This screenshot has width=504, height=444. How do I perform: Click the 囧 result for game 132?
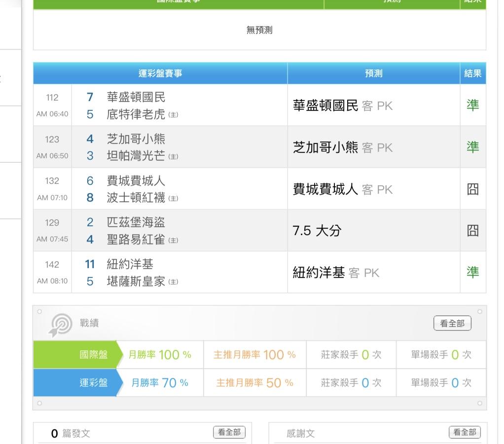coord(473,189)
